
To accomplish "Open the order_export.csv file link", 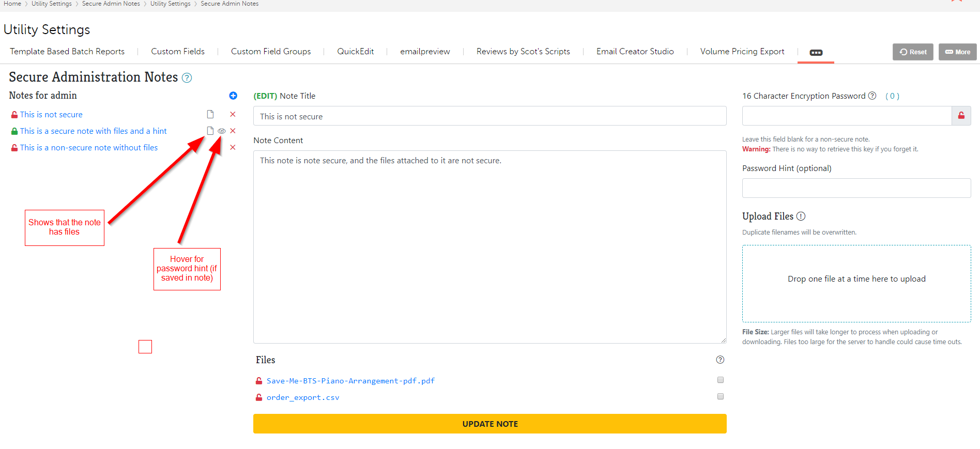I will [303, 397].
